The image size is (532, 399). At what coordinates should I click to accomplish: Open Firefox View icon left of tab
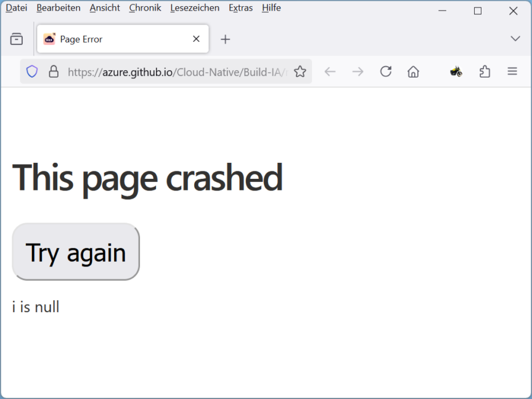[x=17, y=39]
